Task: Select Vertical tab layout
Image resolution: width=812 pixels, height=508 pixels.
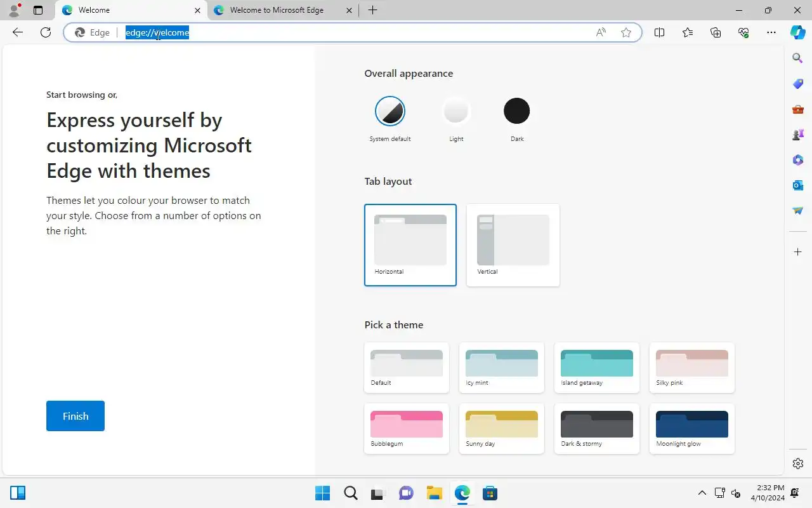Action: pyautogui.click(x=513, y=245)
